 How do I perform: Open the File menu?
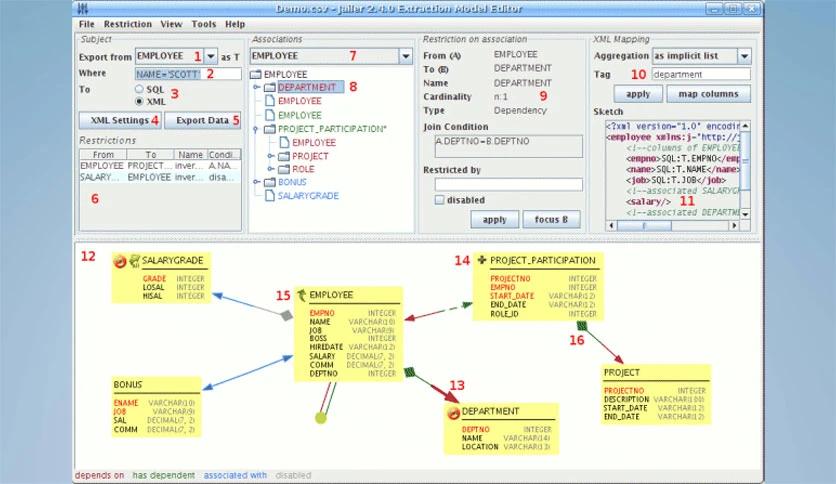click(x=86, y=24)
